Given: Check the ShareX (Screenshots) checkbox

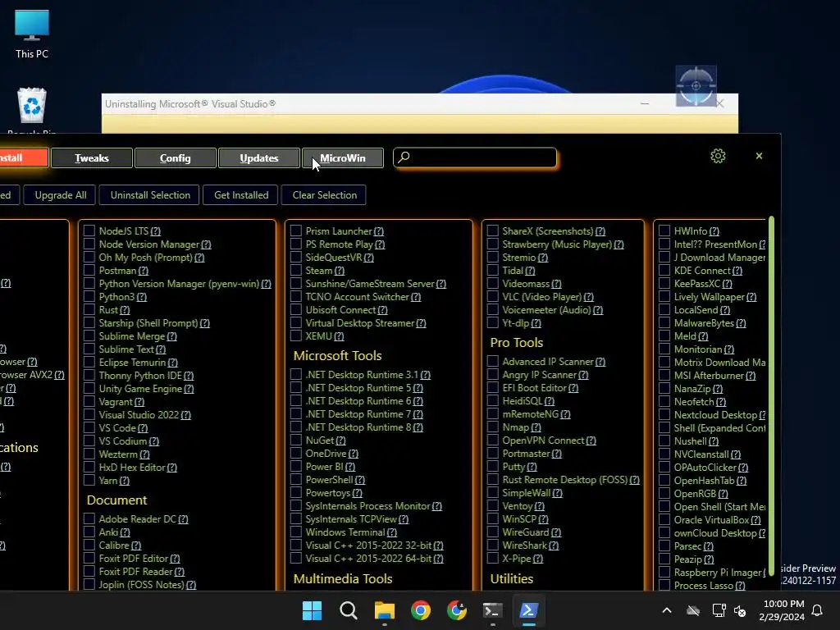Looking at the screenshot, I should point(493,231).
